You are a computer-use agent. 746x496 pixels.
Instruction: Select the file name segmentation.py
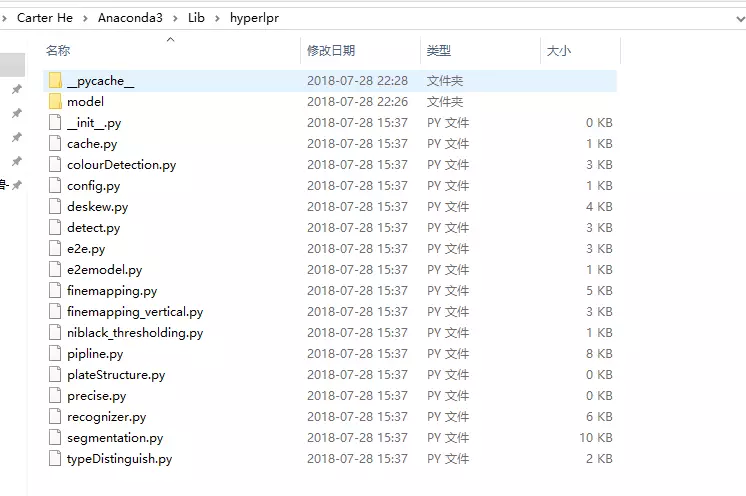(115, 438)
